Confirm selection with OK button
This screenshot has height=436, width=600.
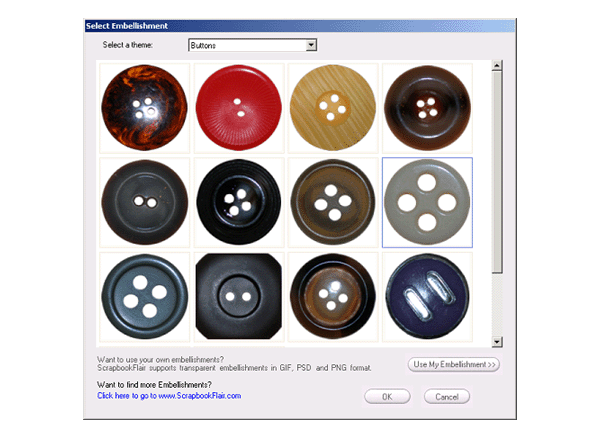(x=387, y=397)
